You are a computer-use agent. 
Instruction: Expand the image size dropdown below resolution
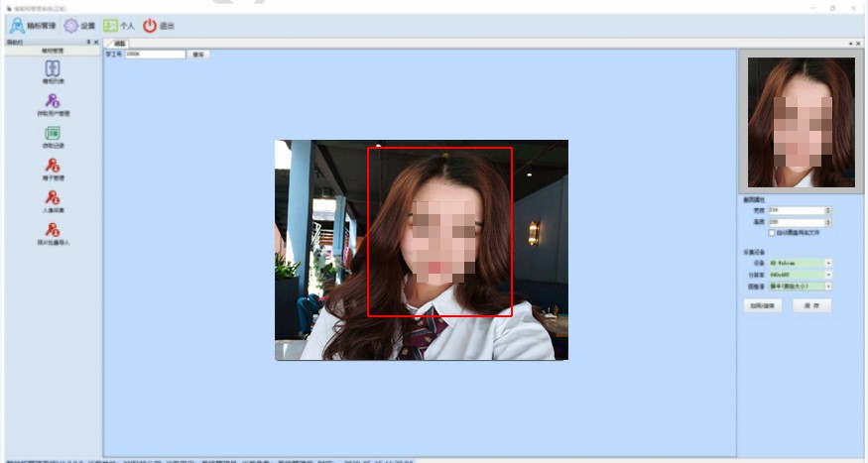click(x=828, y=287)
